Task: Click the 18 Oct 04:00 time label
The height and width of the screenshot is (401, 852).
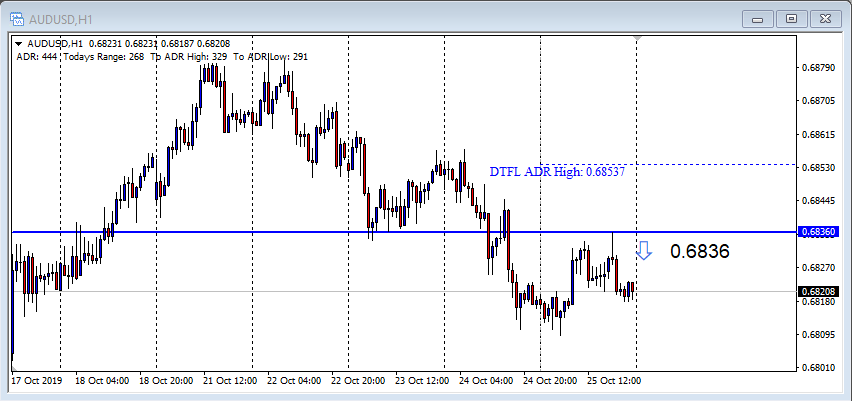Action: pos(102,381)
